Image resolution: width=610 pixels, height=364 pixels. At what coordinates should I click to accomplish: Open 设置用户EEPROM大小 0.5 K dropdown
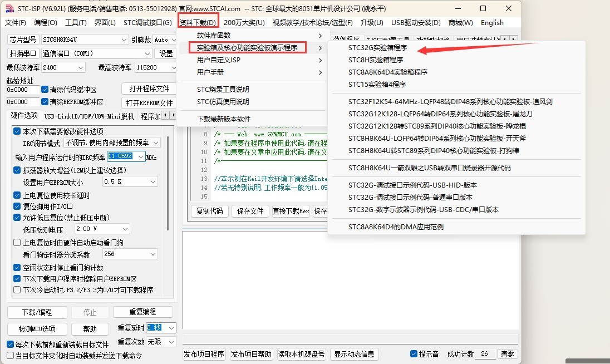pyautogui.click(x=130, y=181)
